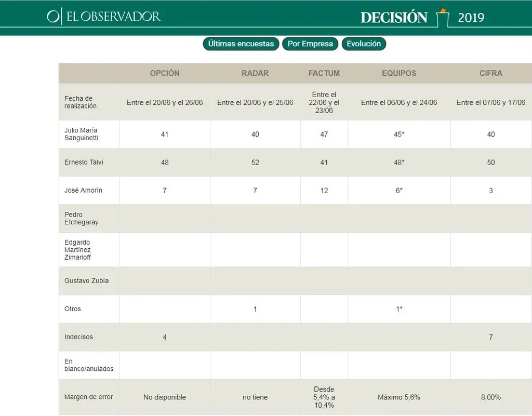
Task: Click the RADAR column header
Action: click(255, 73)
